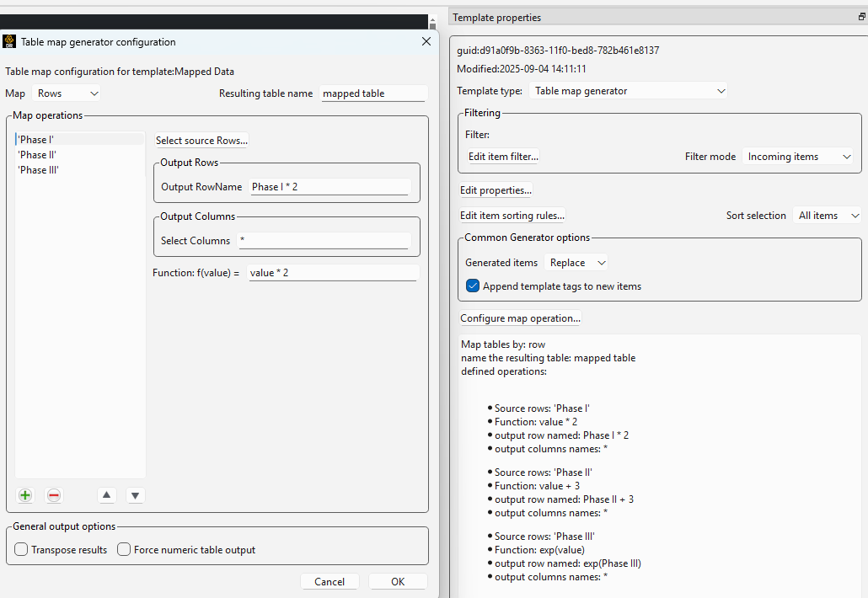Screen dimensions: 868x598
Task: Open the Filter mode dropdown
Action: coord(798,157)
